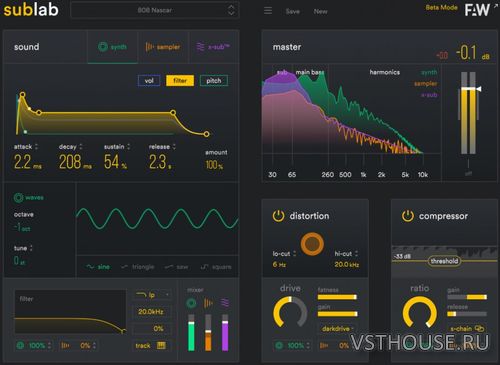Click the sine wave icon

point(90,267)
